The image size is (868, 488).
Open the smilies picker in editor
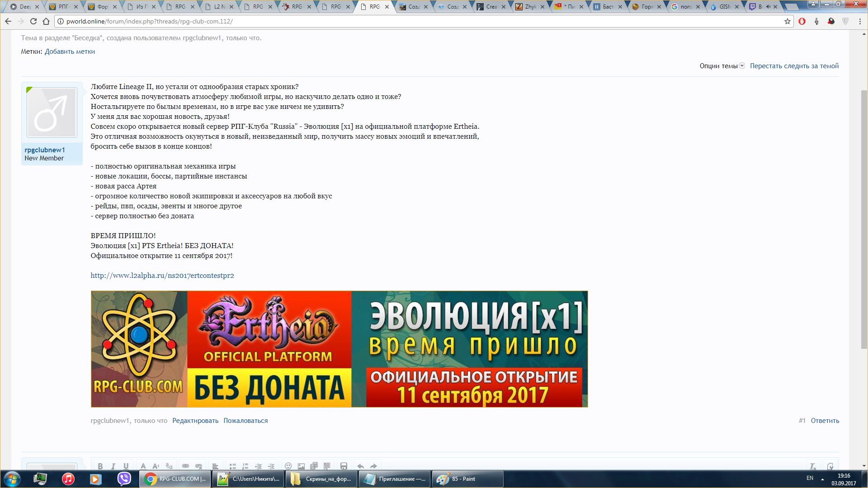pos(288,466)
